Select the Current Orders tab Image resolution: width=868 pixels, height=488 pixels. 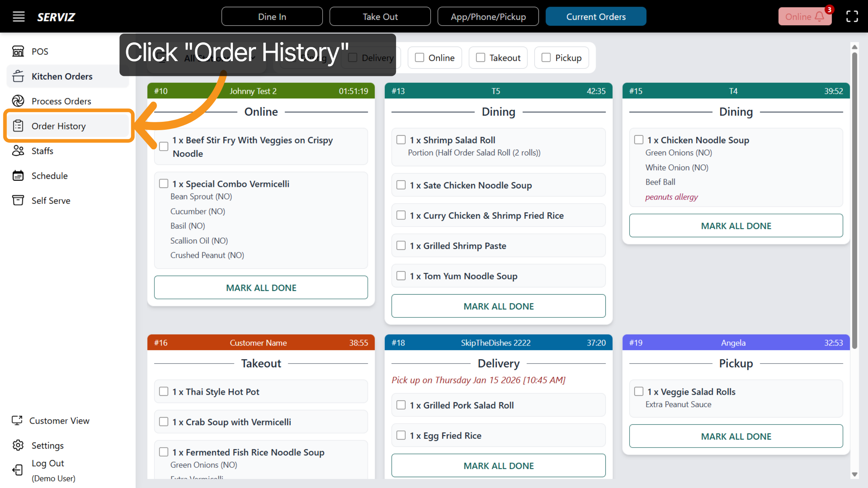(596, 16)
